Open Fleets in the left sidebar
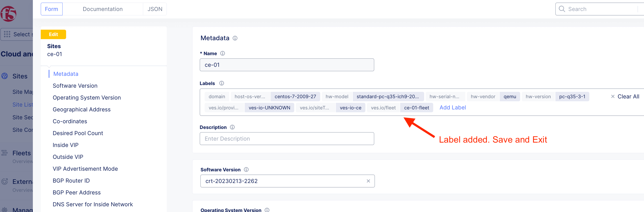The height and width of the screenshot is (212, 644). tap(22, 153)
